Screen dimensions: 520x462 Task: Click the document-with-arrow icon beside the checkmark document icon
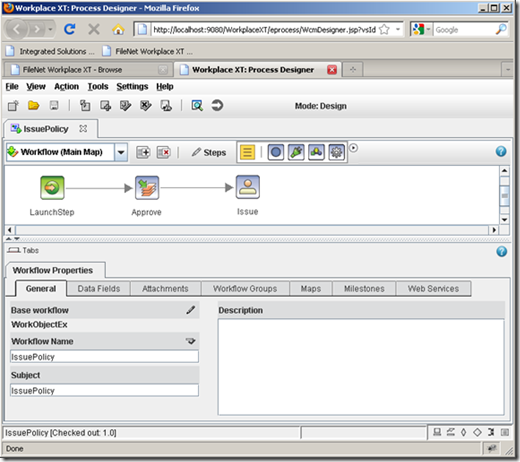click(105, 106)
